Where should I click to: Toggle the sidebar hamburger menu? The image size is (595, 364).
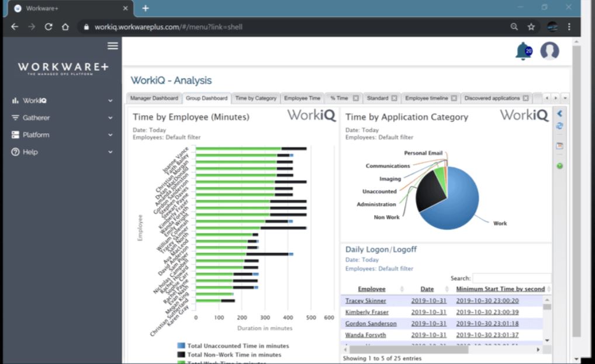point(113,46)
